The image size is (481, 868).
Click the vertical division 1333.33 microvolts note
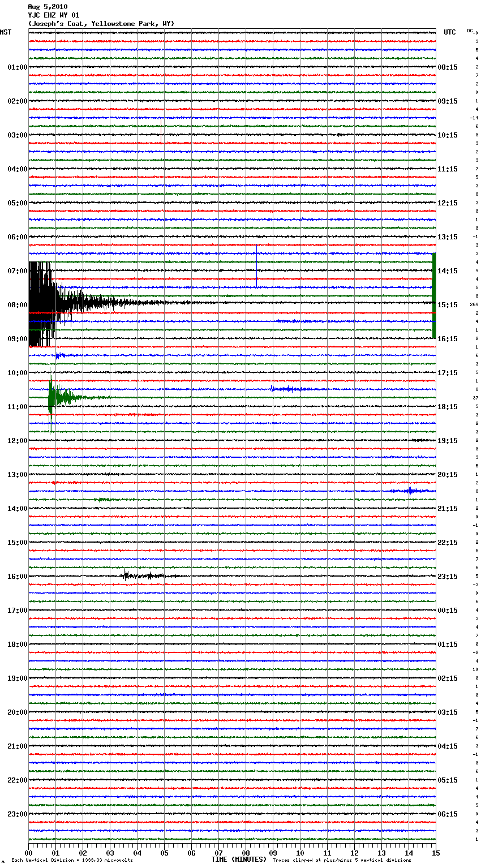72,861
